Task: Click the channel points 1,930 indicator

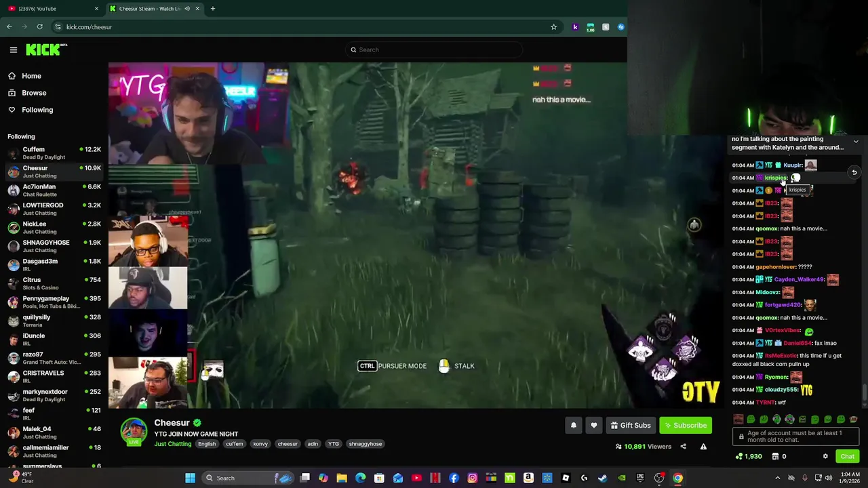Action: 749,456
